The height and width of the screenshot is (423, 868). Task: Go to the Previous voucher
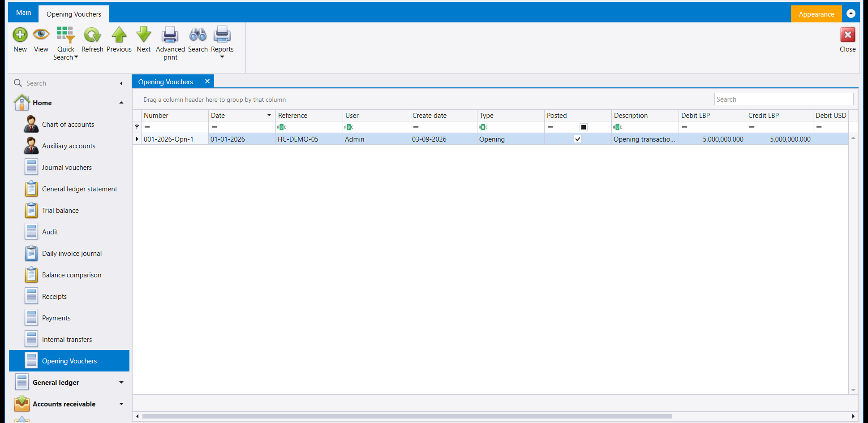(119, 40)
